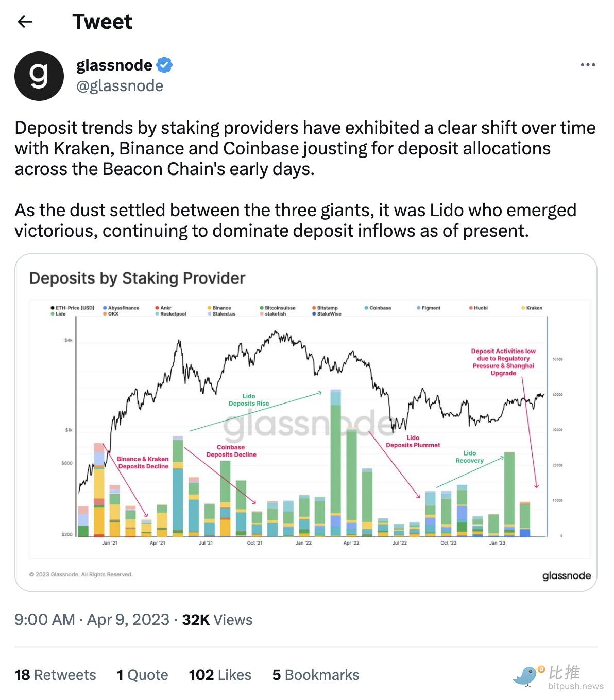The height and width of the screenshot is (700, 614).
Task: Click the Tweet header title
Action: [102, 22]
